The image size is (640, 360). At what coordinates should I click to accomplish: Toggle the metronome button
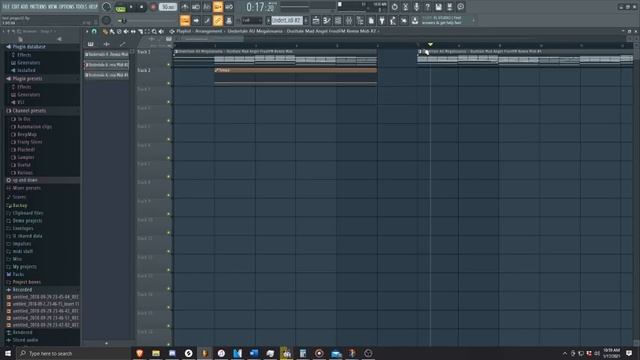tap(184, 7)
